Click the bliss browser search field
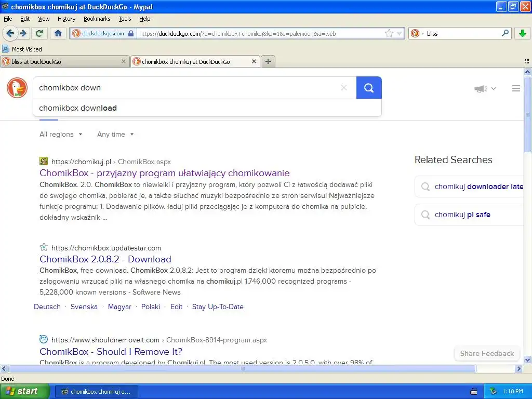The image size is (532, 399). (x=463, y=34)
